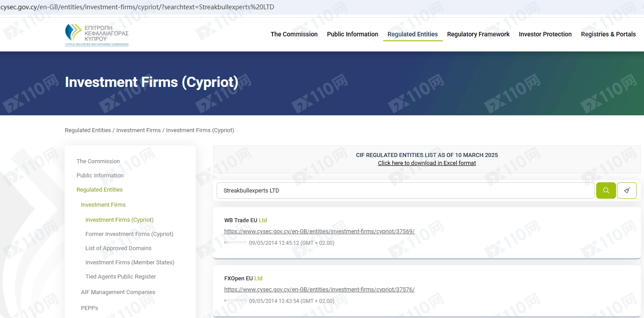Screen dimensions: 644x318
Task: Open Public Information top menu
Action: (x=353, y=34)
